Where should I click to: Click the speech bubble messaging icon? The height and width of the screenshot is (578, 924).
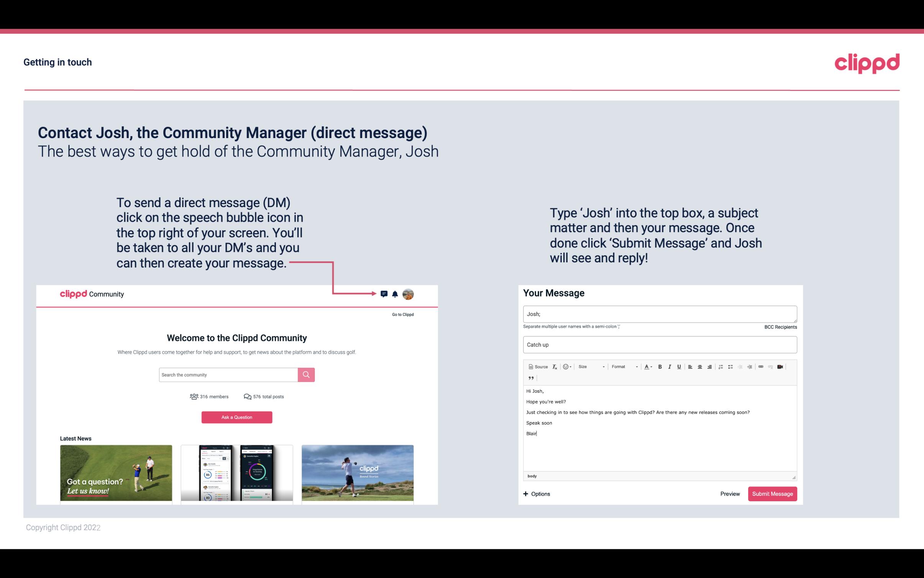coord(385,294)
